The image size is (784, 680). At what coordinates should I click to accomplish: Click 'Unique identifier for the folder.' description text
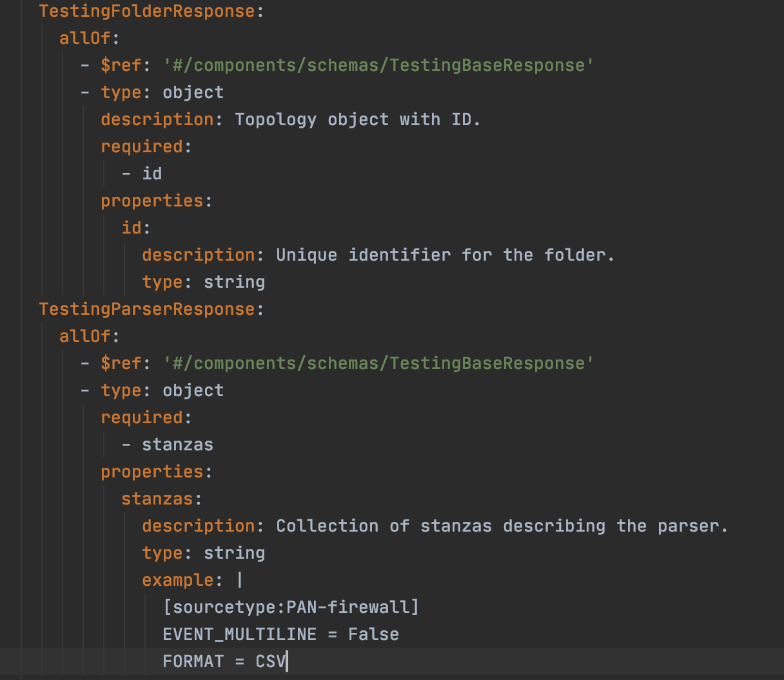point(445,254)
